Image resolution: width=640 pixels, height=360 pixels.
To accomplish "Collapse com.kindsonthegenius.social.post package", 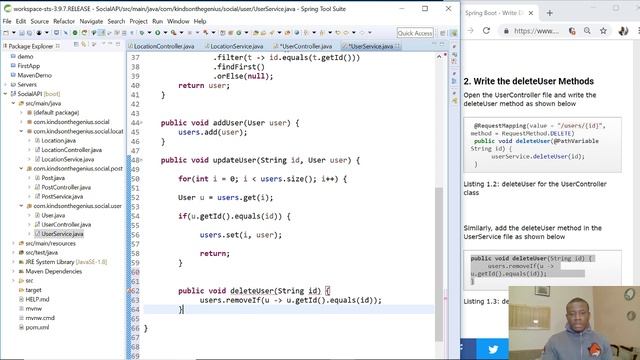I will (21, 169).
